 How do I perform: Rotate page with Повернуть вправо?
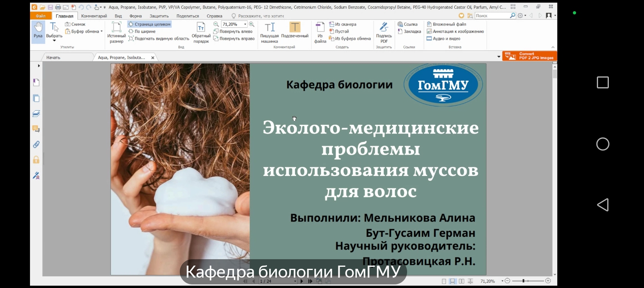[234, 39]
